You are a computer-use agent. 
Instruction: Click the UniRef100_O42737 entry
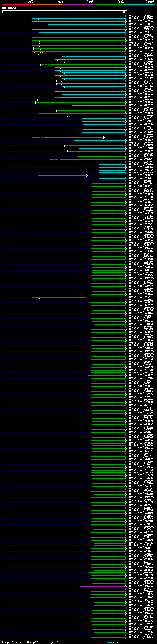(x=141, y=57)
